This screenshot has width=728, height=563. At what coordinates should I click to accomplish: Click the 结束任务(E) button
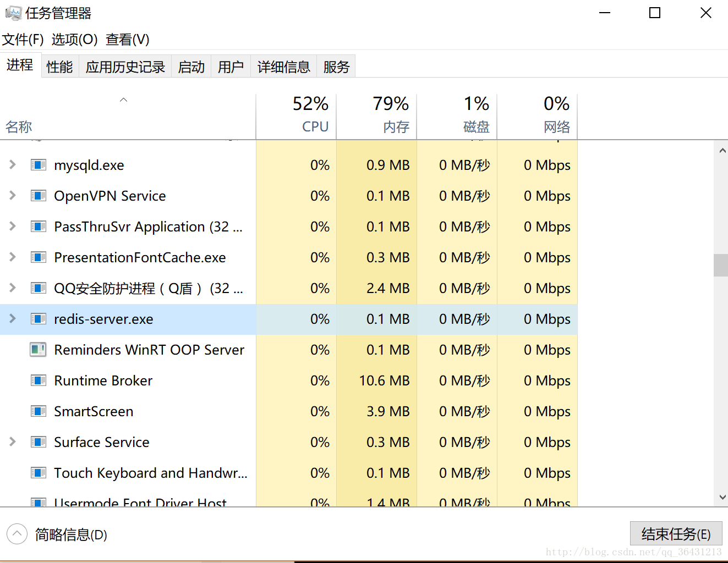pos(676,534)
